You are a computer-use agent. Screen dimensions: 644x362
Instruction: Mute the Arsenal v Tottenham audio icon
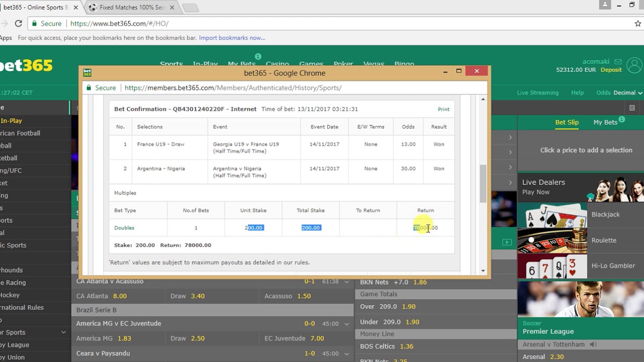coord(593,344)
